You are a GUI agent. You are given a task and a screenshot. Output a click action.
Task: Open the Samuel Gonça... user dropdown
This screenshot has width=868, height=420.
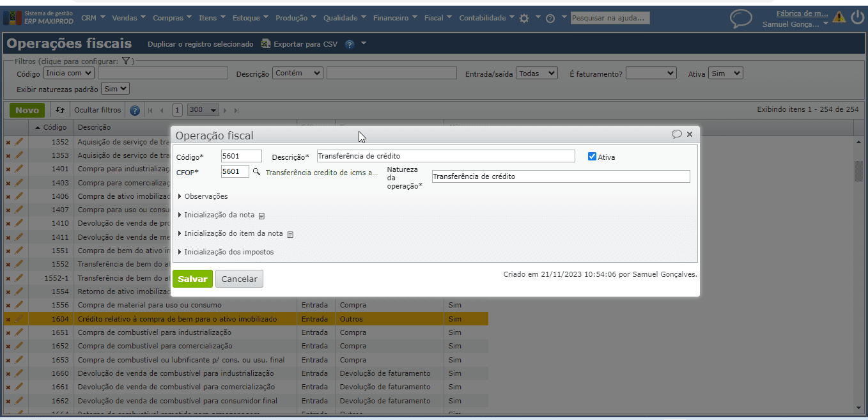point(795,24)
